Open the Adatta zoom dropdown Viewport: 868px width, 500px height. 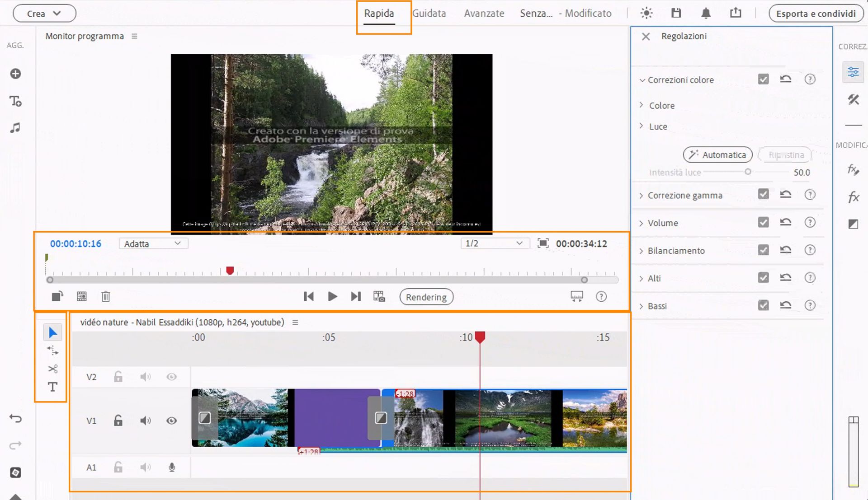(x=153, y=243)
